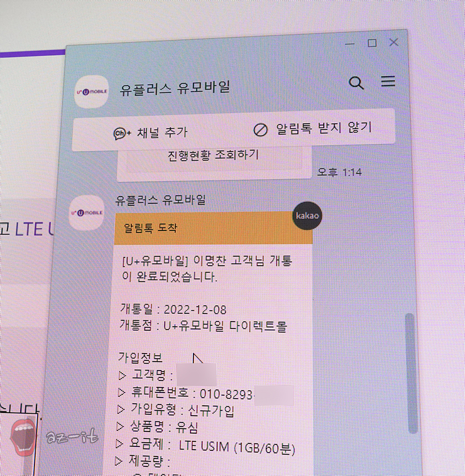Click the chat title 유플러스 유모바일
This screenshot has height=476, width=465.
175,88
